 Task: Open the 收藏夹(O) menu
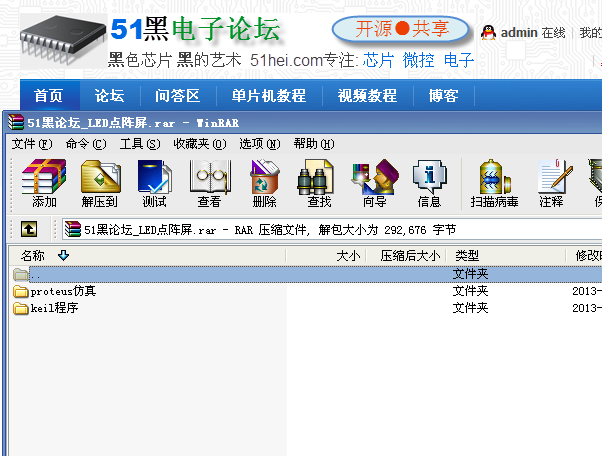coord(200,144)
